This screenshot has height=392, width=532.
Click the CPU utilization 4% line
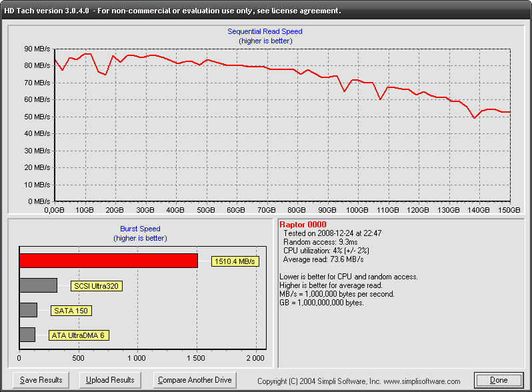point(326,251)
